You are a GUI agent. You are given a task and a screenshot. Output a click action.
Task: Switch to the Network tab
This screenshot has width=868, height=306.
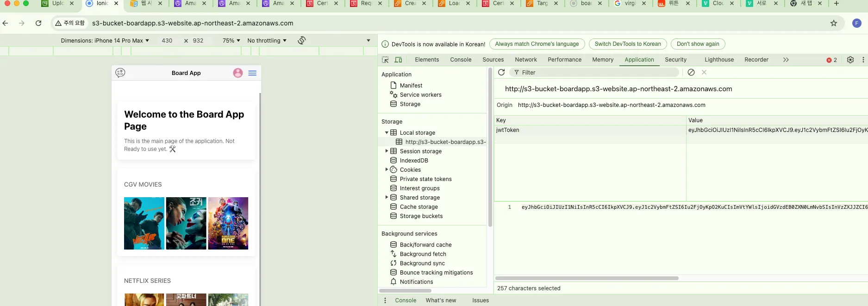(x=526, y=60)
